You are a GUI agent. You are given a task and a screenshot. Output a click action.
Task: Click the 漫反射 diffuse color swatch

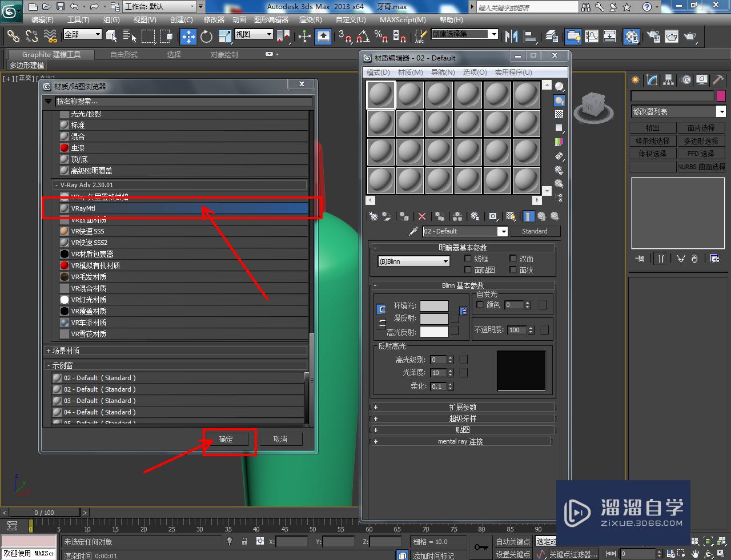(x=434, y=319)
